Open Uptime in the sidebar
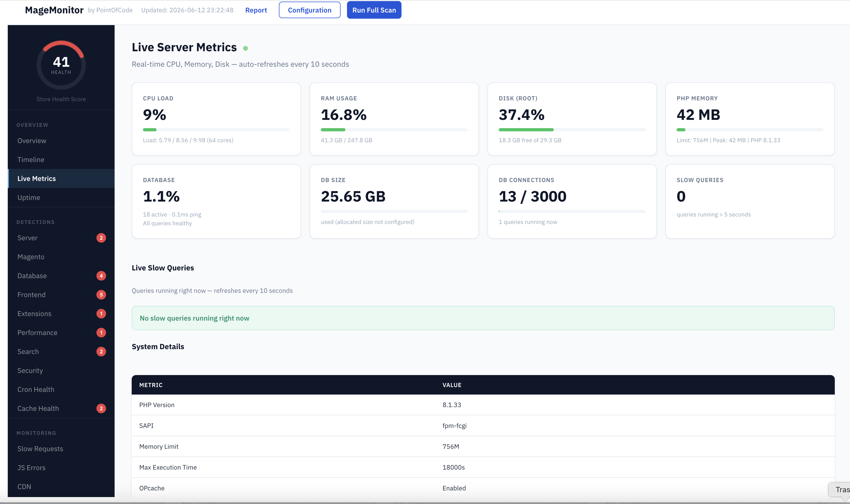 coord(61,198)
